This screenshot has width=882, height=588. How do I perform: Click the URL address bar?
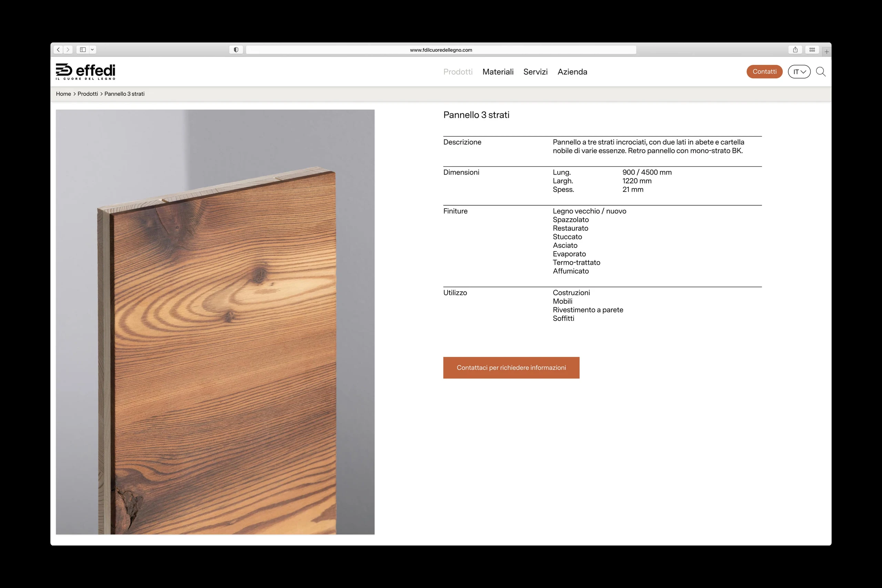point(441,50)
